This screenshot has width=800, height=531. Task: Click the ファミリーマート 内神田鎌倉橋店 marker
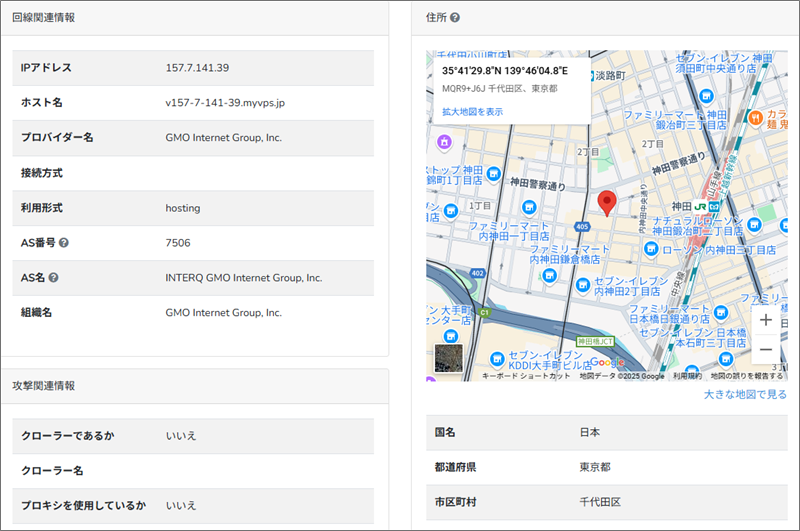pos(549,276)
